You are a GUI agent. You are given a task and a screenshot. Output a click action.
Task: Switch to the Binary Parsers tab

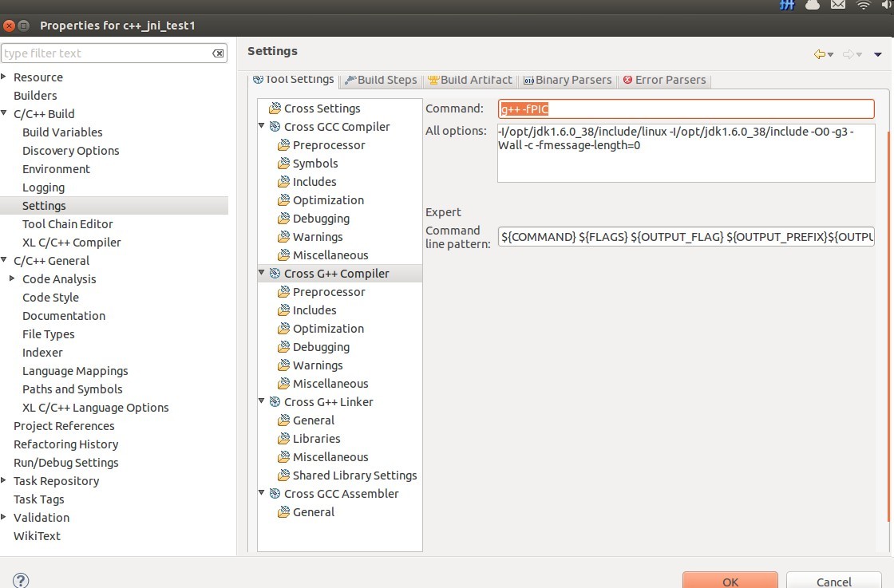pyautogui.click(x=568, y=80)
